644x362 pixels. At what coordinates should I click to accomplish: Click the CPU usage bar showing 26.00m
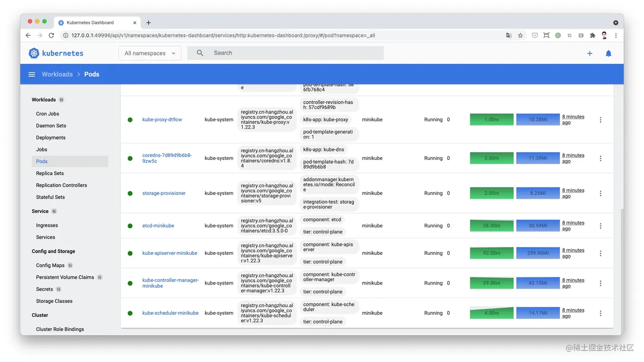pos(492,226)
